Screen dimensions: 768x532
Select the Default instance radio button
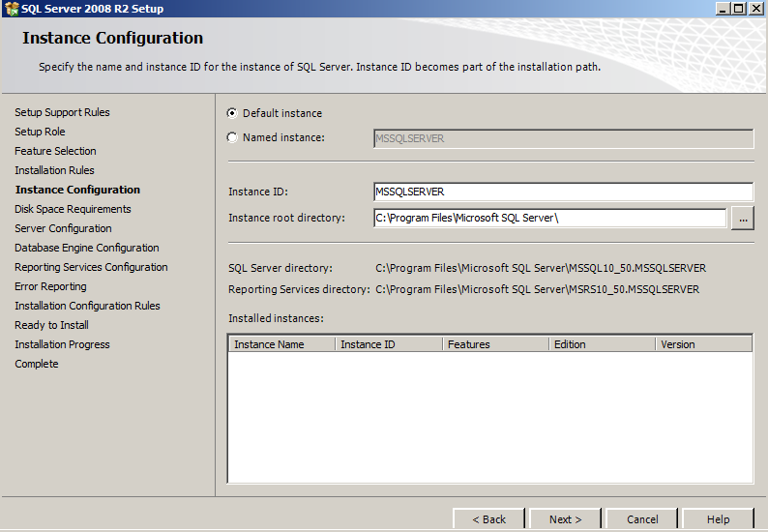[x=232, y=113]
